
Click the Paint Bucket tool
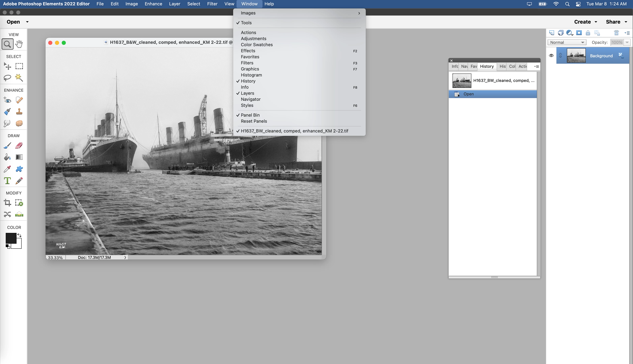point(7,157)
